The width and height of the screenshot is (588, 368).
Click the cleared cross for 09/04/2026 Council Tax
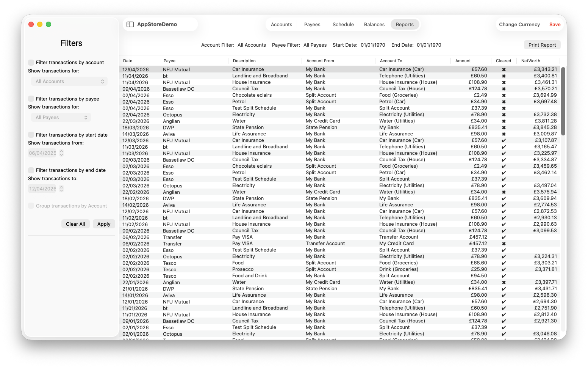click(504, 89)
